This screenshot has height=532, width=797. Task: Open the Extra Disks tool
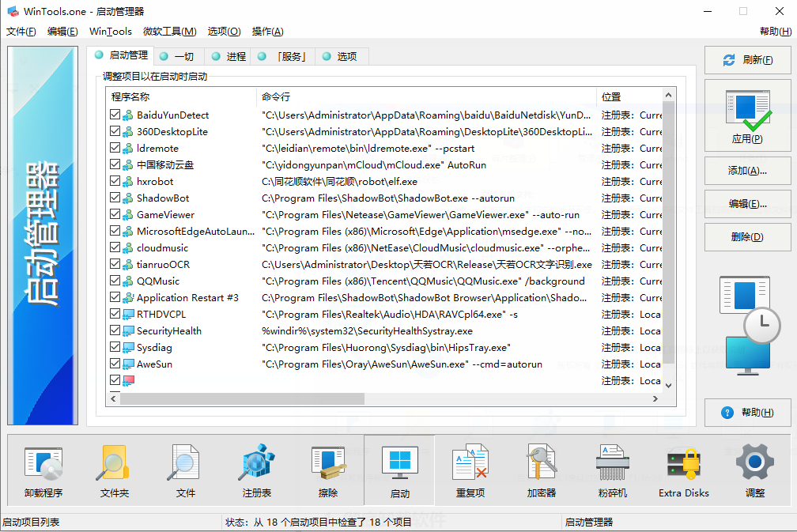[x=682, y=470]
